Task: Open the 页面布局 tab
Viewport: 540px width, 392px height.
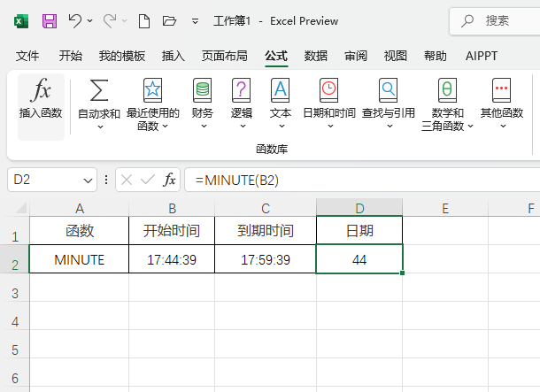Action: [225, 56]
